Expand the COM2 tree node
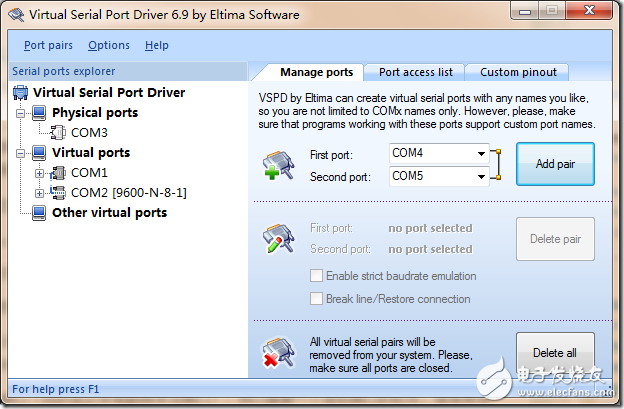624x409 pixels. coord(39,193)
